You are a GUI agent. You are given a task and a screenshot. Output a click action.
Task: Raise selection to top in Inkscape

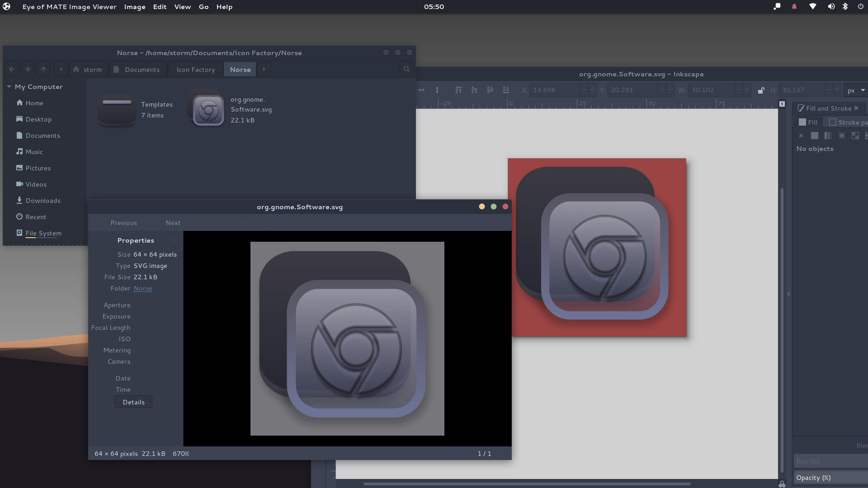click(458, 90)
